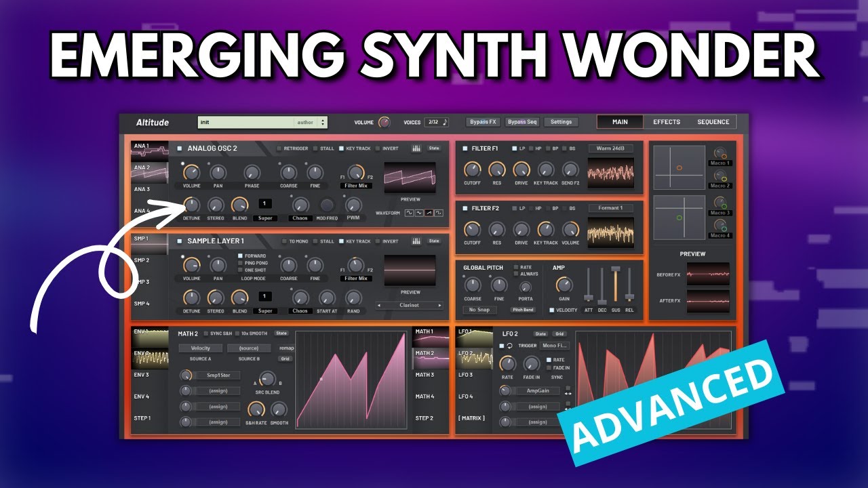Toggle Velocity checkbox in Amp section

tap(551, 310)
